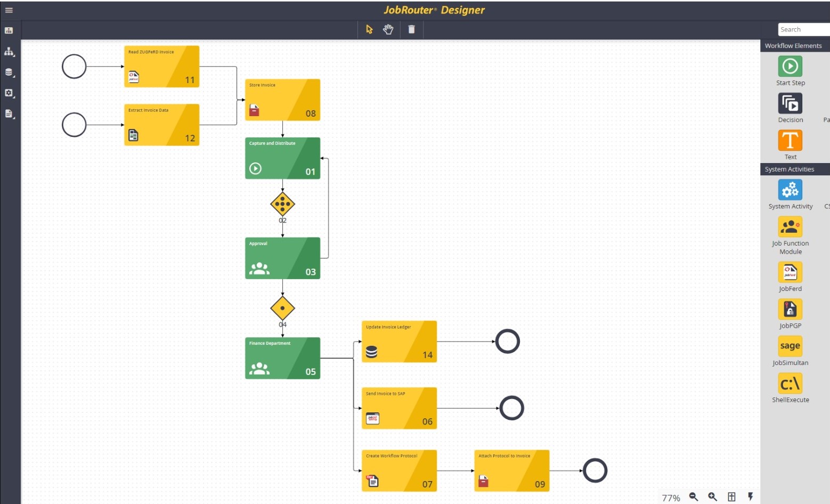Select the Read ZUGFeRD Invoice step 11
The image size is (830, 504).
point(162,67)
